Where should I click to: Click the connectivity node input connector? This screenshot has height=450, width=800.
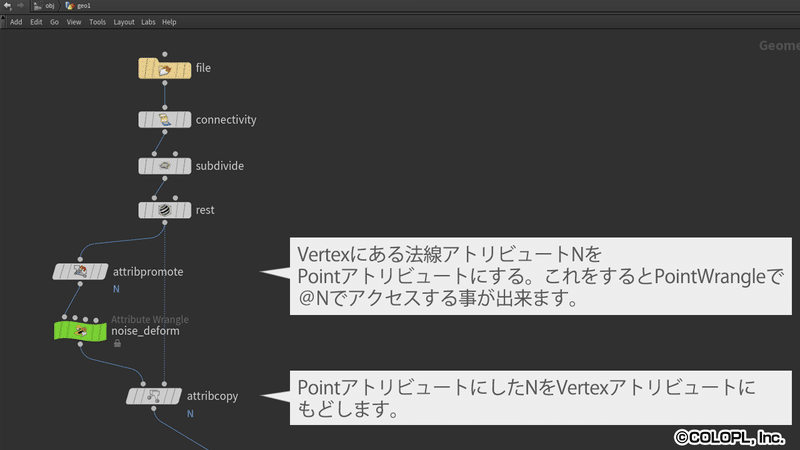164,107
